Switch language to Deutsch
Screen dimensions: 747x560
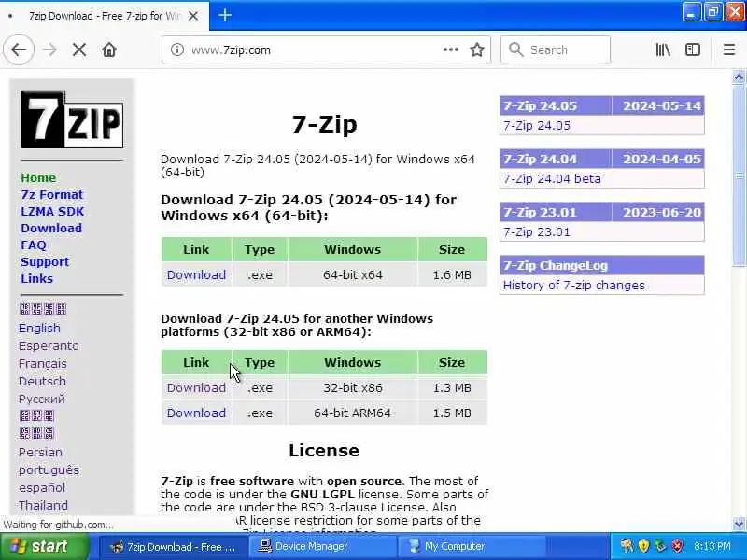pos(42,381)
